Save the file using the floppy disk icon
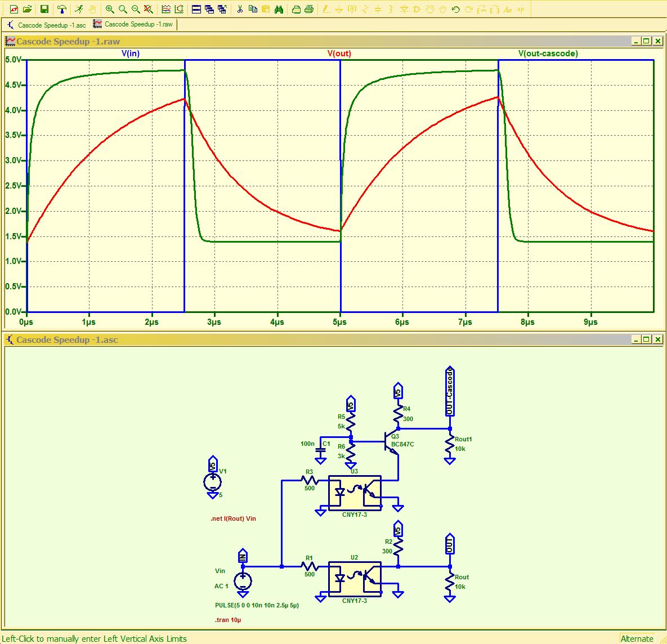The width and height of the screenshot is (667, 644). [44, 9]
